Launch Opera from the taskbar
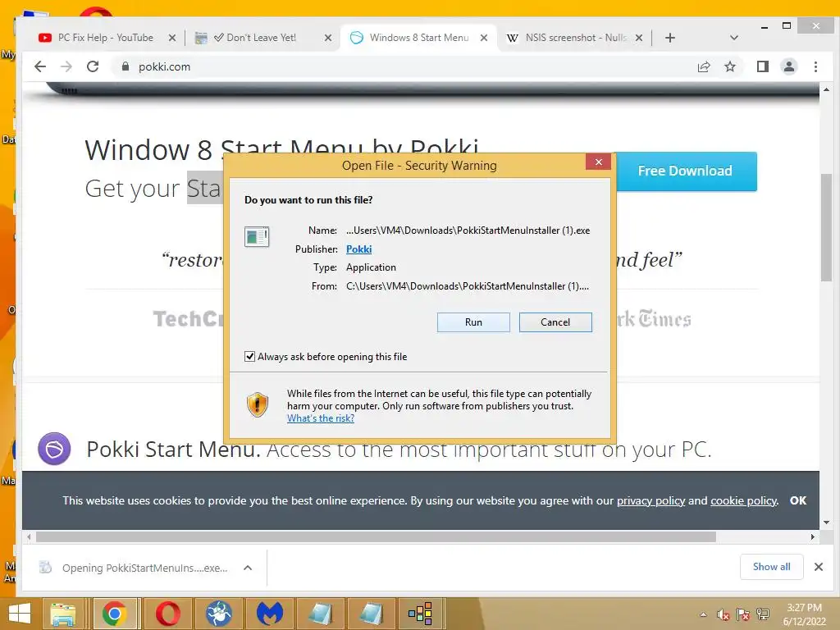 167,614
